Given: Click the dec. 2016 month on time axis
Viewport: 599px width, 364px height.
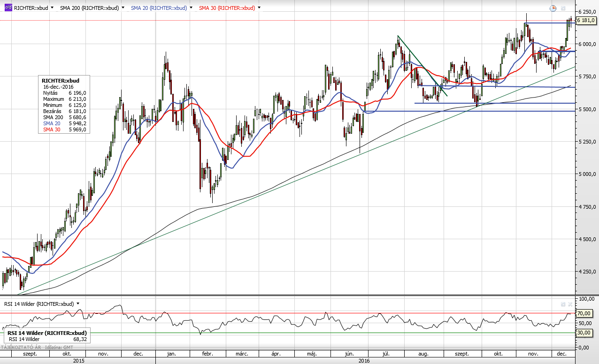Looking at the screenshot, I should (562, 354).
